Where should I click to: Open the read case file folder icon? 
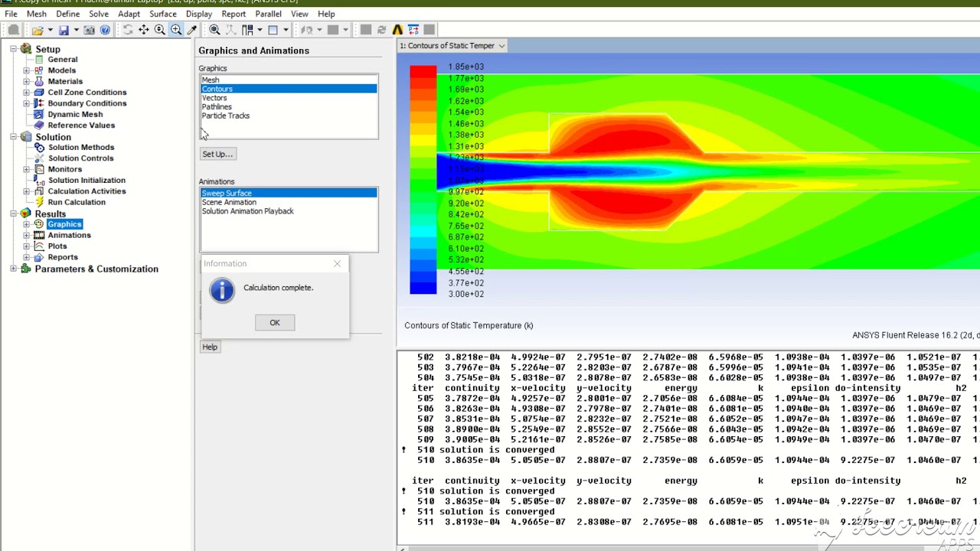point(37,30)
